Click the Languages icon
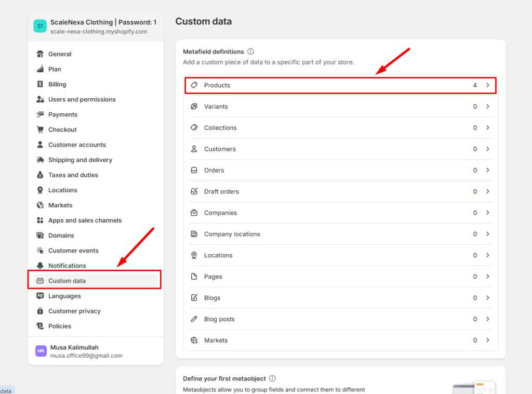Screen dimensions: 532x394 (40, 296)
